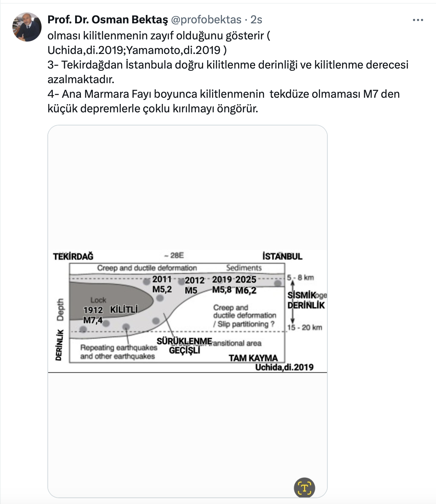This screenshot has height=504, width=436.
Task: Click the 1912 M7,4 earthquake label
Action: pyautogui.click(x=93, y=315)
